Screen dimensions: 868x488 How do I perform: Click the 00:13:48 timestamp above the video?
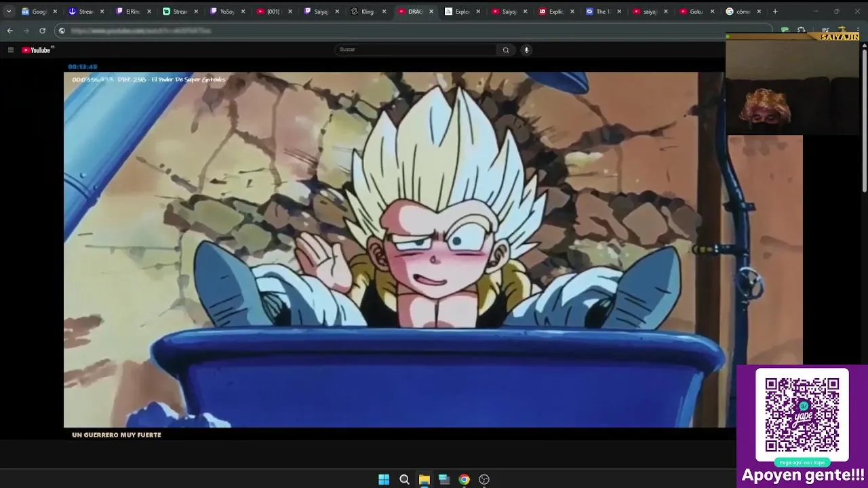click(83, 66)
